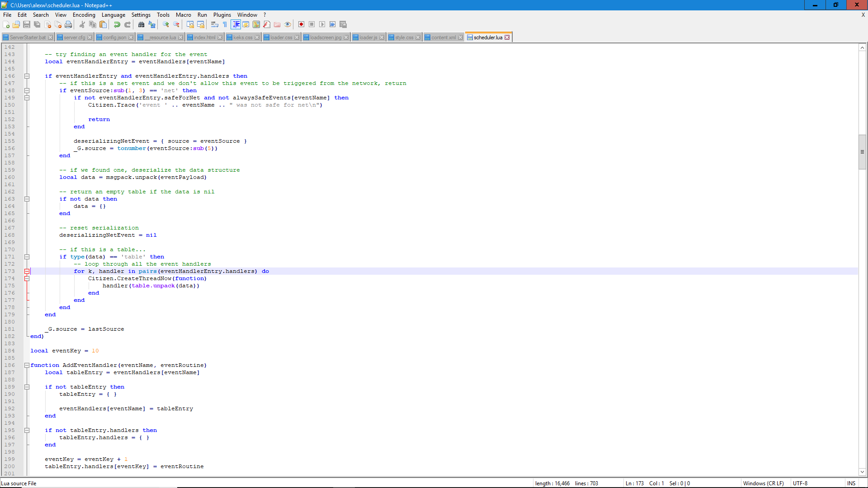The height and width of the screenshot is (488, 868).
Task: Toggle monitoring eye icon in toolbar
Action: pyautogui.click(x=288, y=24)
